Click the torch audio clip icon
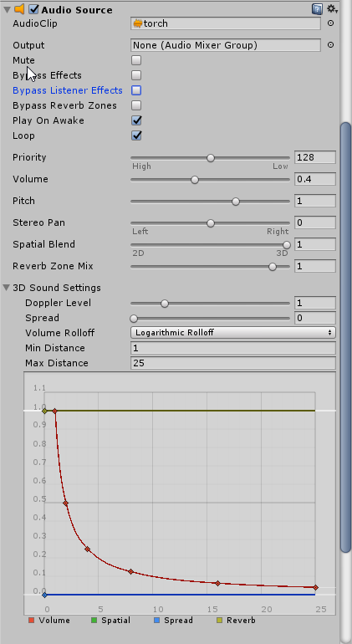This screenshot has width=352, height=644. [x=138, y=23]
